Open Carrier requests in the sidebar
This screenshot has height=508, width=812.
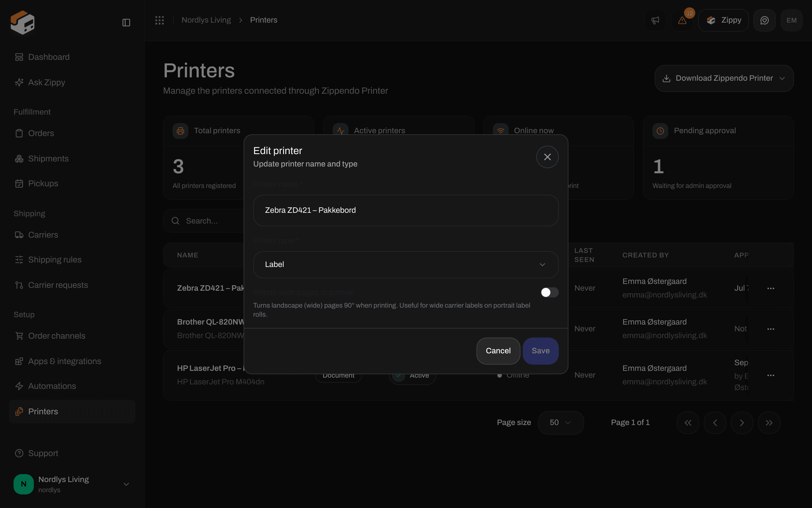(x=72, y=285)
